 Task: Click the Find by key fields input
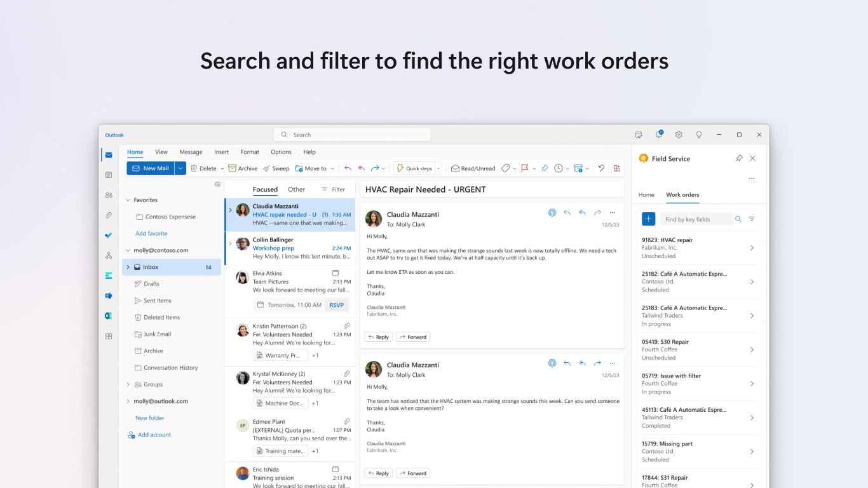696,219
